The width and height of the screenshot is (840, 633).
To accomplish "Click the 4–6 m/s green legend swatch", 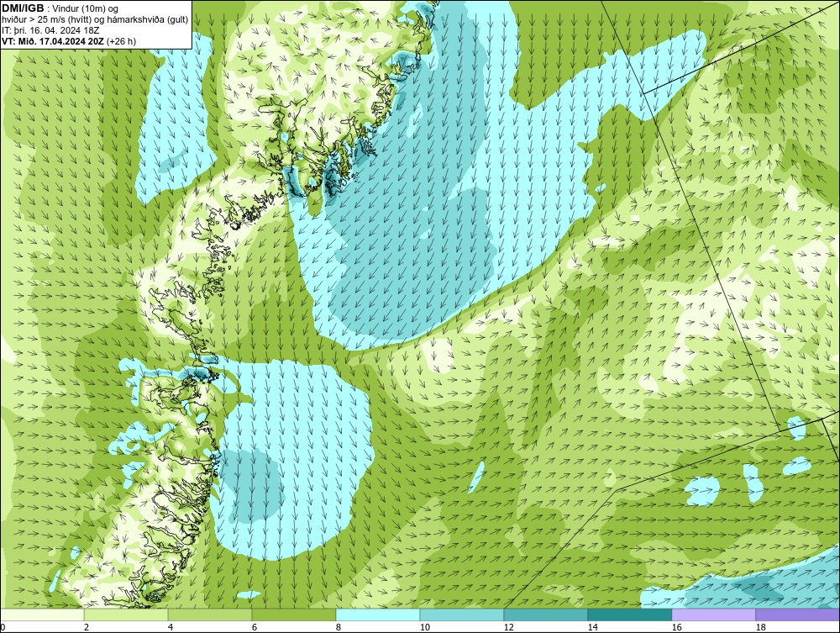I will 210,615.
